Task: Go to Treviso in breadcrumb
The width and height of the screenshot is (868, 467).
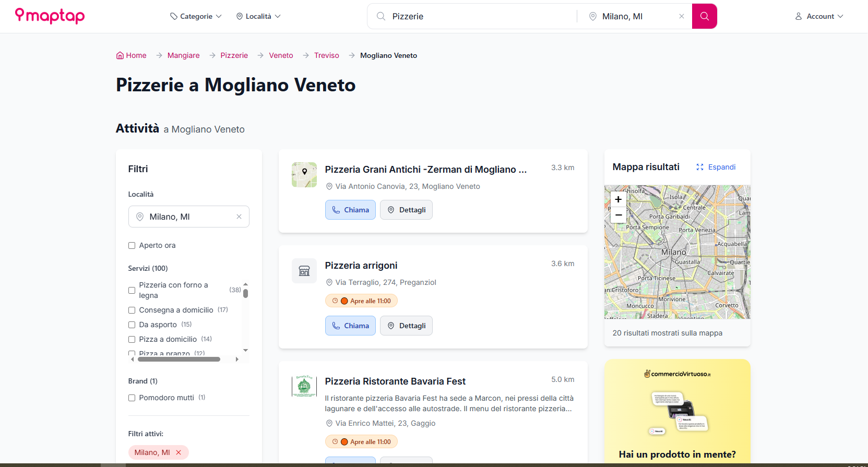Action: (326, 55)
